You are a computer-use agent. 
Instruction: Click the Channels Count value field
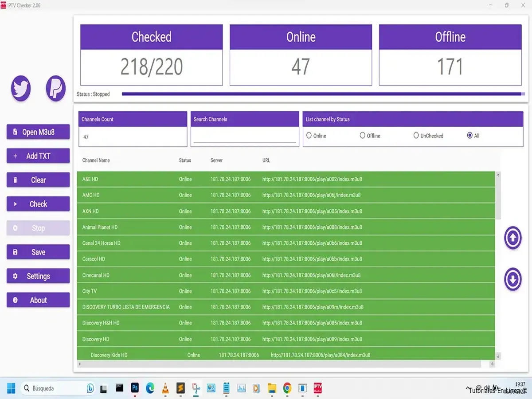[x=133, y=137]
